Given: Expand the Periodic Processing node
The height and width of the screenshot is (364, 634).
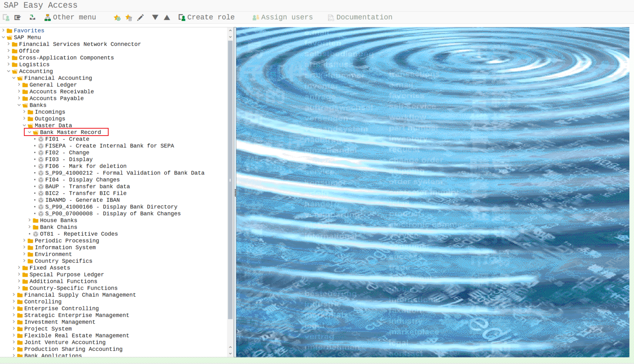Looking at the screenshot, I should coord(24,241).
